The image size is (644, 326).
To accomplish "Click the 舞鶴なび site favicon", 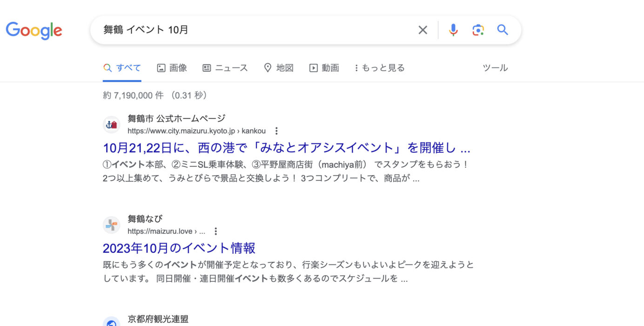I will [x=112, y=225].
